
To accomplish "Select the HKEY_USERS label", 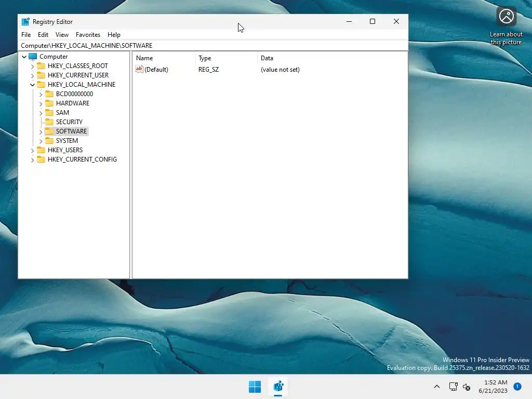I will click(65, 150).
